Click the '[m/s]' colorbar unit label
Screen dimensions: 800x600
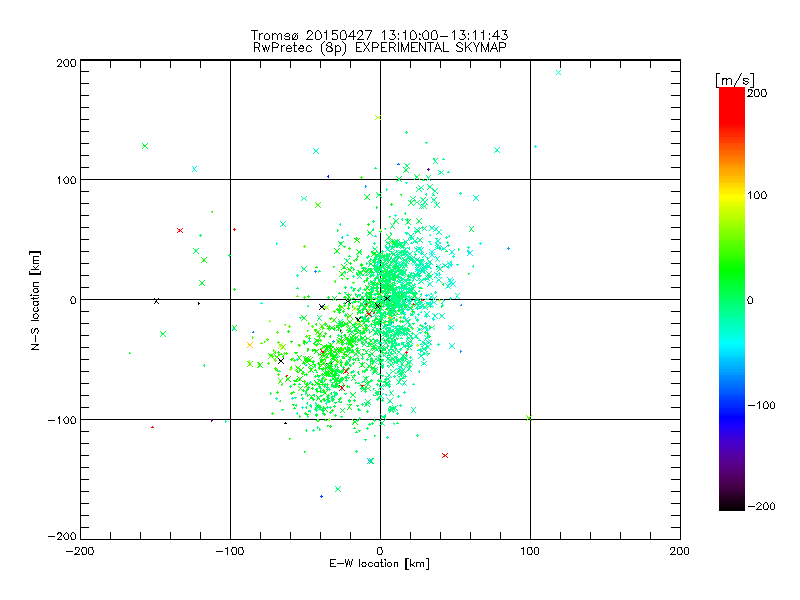tap(734, 80)
